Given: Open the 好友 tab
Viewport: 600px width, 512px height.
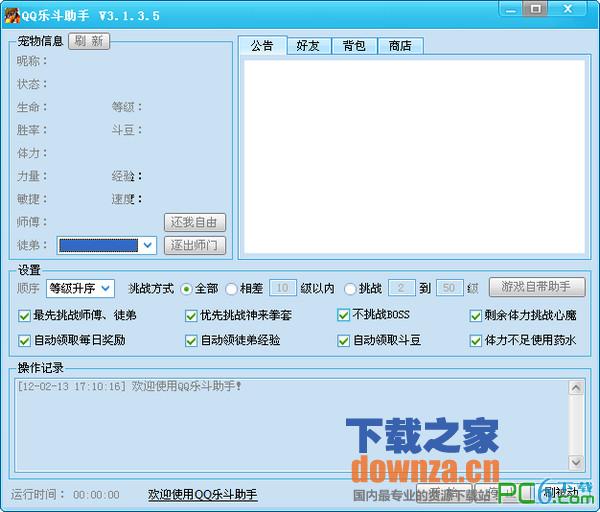Looking at the screenshot, I should [308, 46].
